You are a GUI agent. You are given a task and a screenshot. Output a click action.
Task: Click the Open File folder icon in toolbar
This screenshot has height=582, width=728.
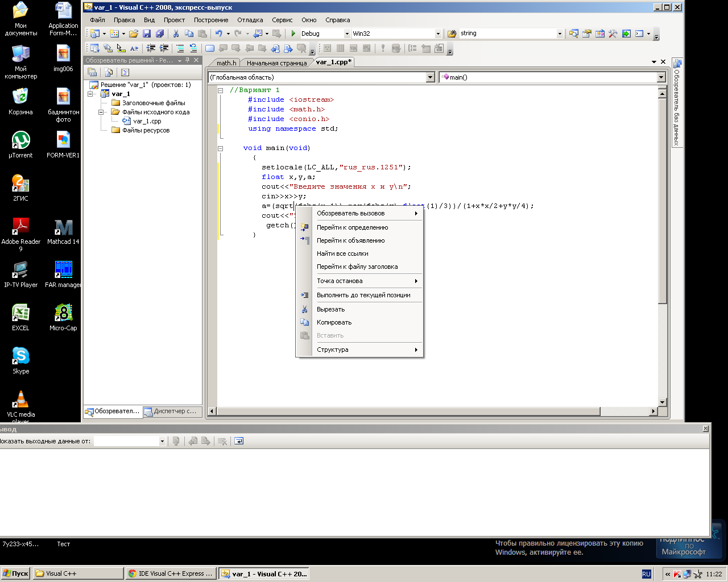coord(133,34)
